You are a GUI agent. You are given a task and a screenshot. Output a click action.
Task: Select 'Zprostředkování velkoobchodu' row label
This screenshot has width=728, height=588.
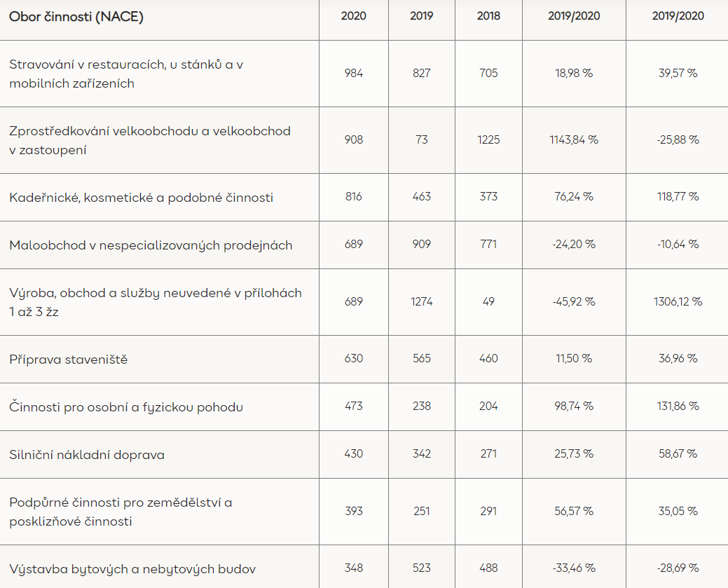tap(150, 140)
